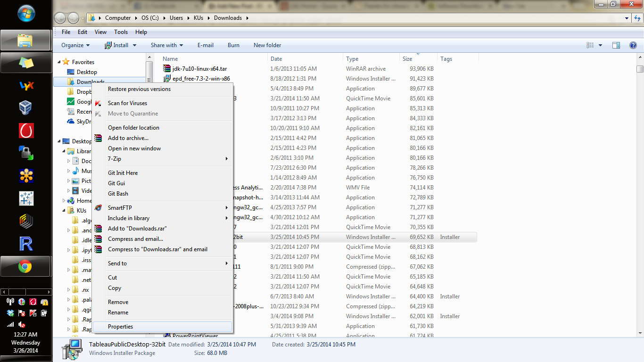Screen dimensions: 644x362
Task: Launch R from the taskbar
Action: click(x=26, y=244)
